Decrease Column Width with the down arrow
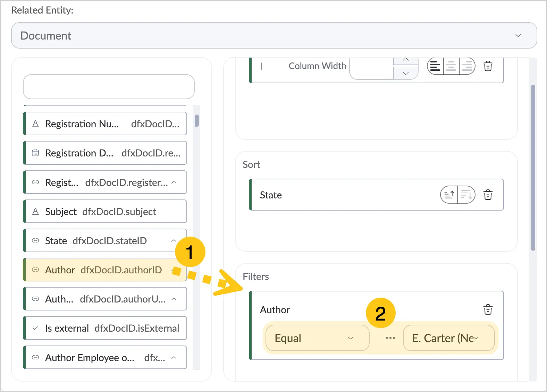 [405, 73]
